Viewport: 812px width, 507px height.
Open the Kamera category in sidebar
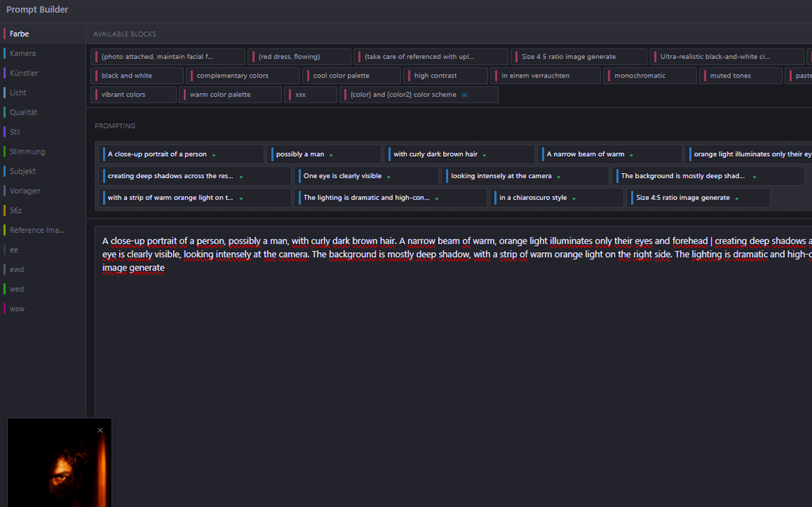(x=23, y=53)
